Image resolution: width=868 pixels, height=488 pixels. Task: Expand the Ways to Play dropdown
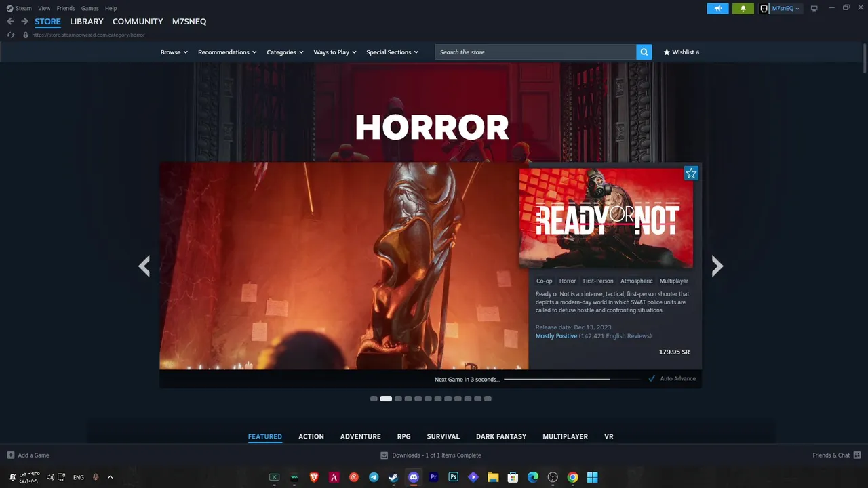(x=335, y=52)
